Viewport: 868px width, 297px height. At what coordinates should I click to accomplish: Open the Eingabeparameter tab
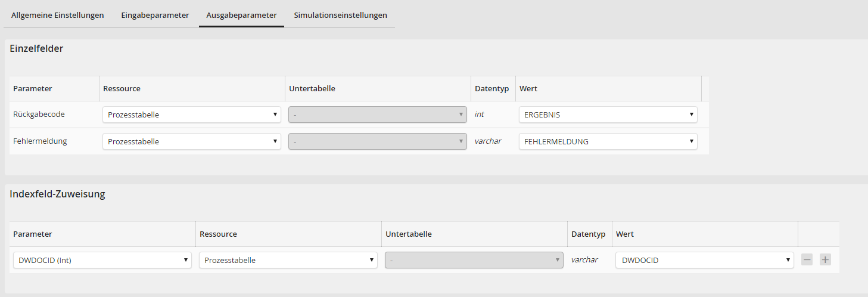pos(155,15)
